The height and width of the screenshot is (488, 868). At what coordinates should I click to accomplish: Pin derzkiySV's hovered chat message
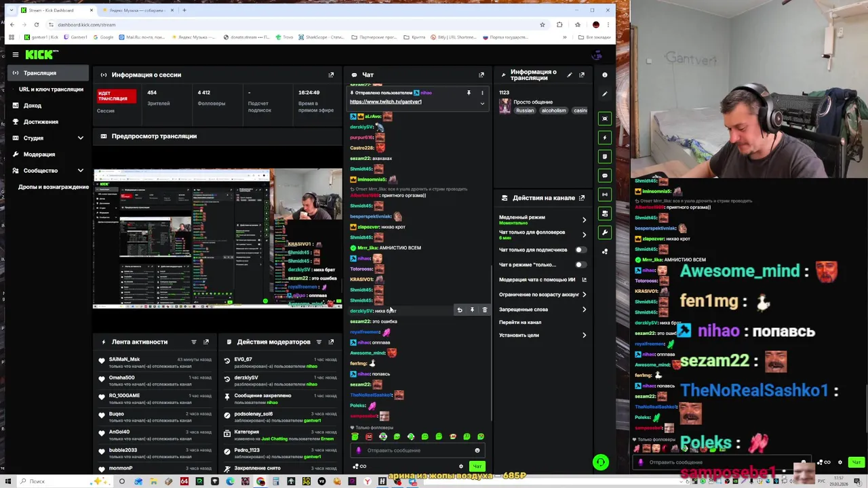tap(472, 310)
